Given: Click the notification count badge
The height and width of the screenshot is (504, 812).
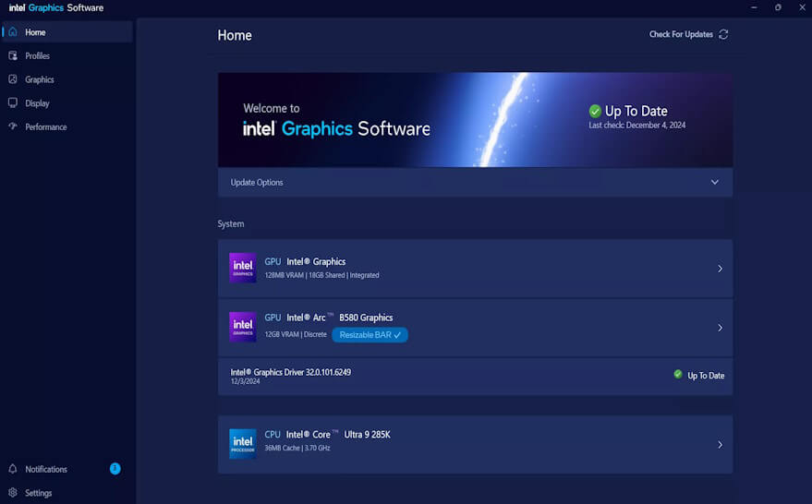Looking at the screenshot, I should pyautogui.click(x=115, y=469).
